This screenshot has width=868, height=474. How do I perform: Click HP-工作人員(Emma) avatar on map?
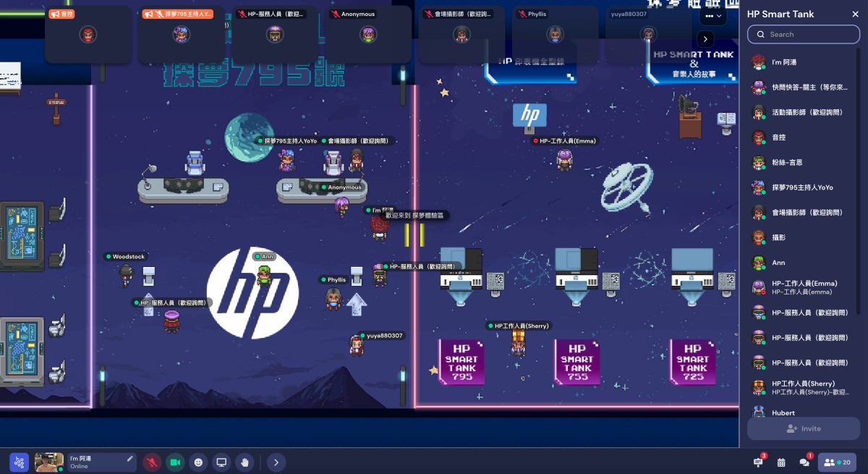point(565,159)
